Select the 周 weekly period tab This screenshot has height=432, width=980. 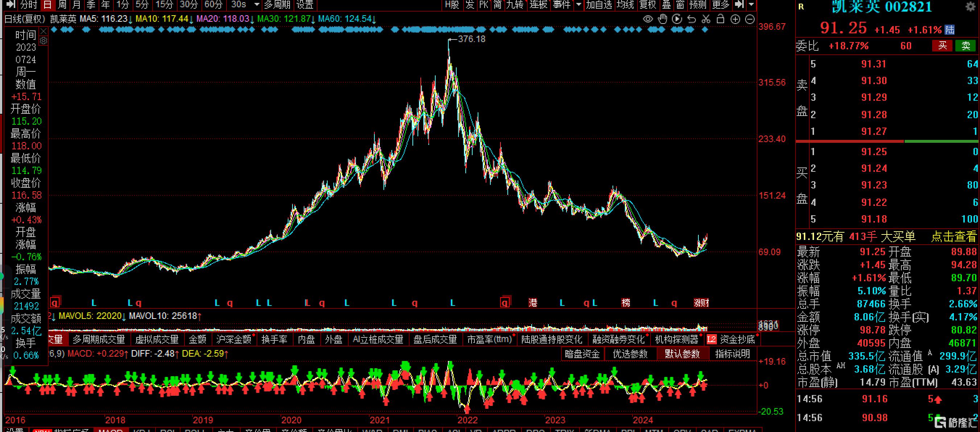(x=62, y=5)
